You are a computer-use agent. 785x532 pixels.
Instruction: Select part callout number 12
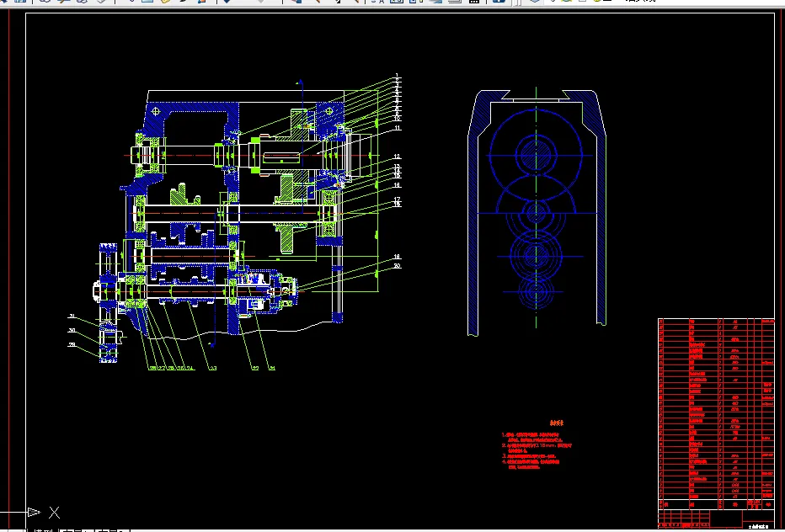pos(397,157)
